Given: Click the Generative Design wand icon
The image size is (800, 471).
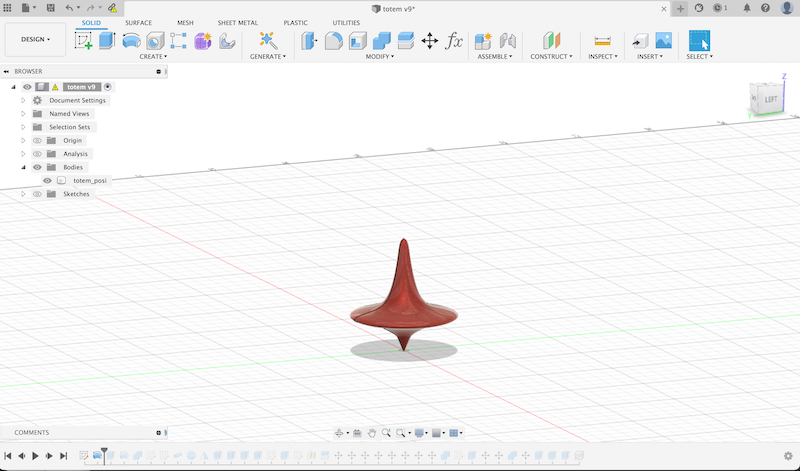Looking at the screenshot, I should (268, 40).
